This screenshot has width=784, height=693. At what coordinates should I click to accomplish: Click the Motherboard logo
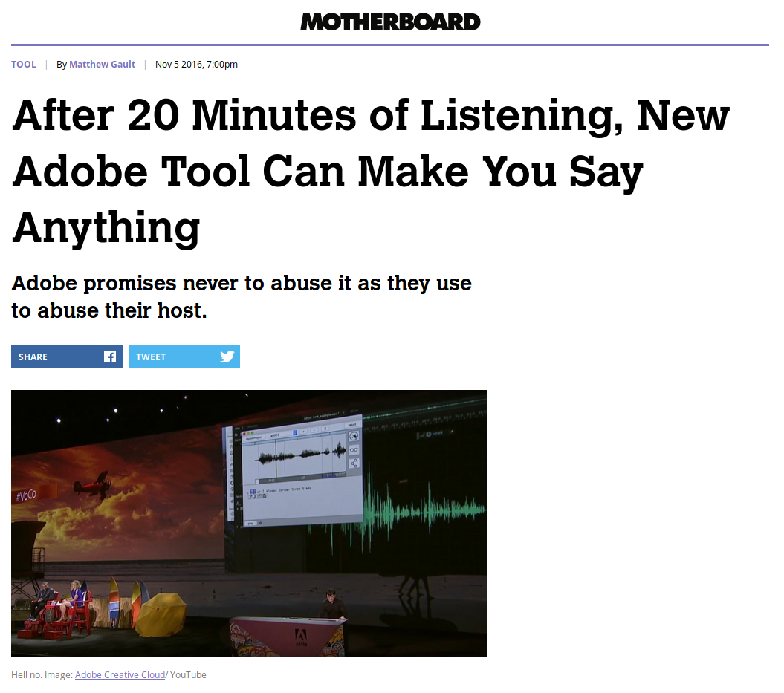(390, 22)
